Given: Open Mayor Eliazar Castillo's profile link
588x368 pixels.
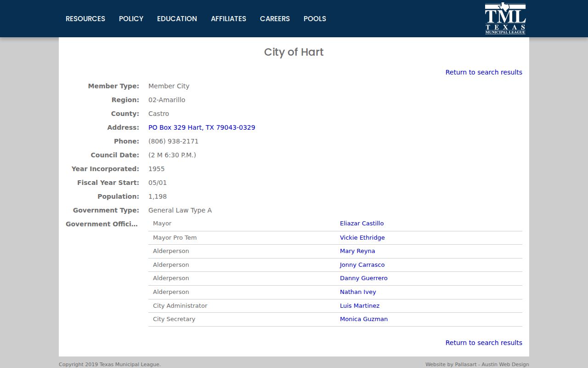Looking at the screenshot, I should click(362, 224).
